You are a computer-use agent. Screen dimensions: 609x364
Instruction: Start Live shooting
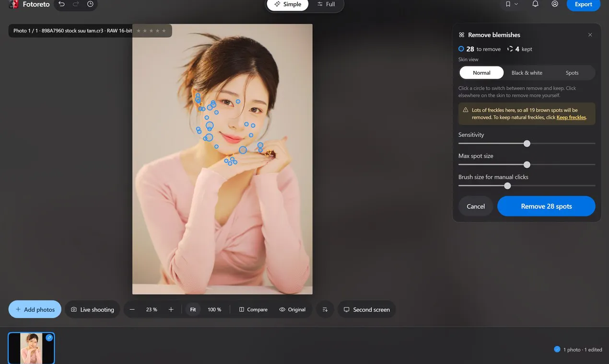tap(93, 309)
